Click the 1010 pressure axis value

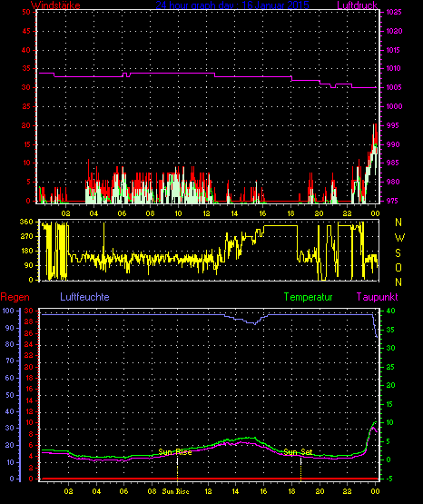coord(393,68)
